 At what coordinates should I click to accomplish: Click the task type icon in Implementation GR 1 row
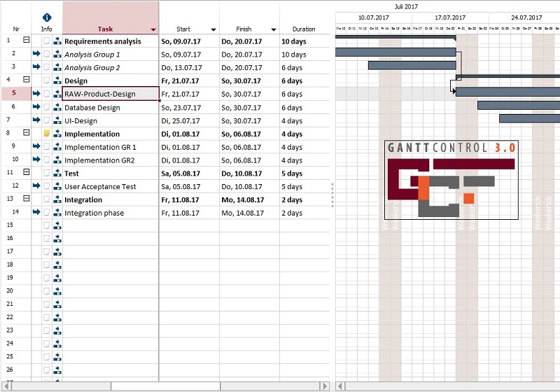[57, 147]
